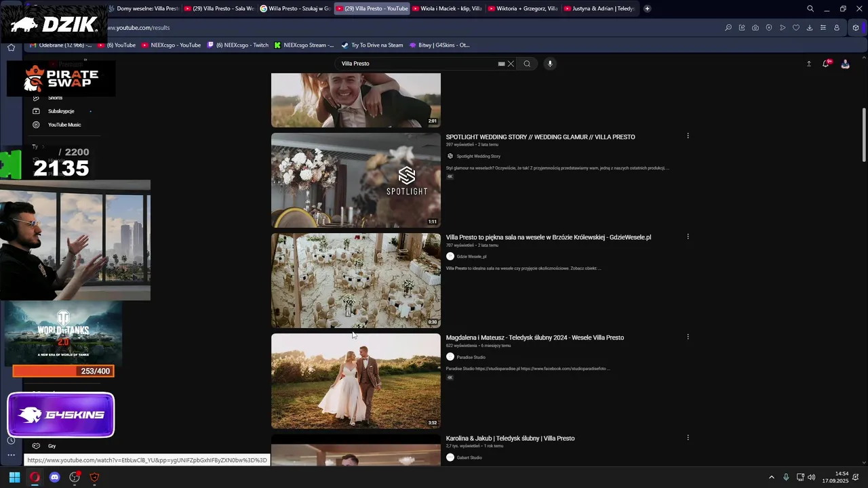Switch to the Villa Presto - Sala We tab
Screen dimensions: 868x488
tap(220, 9)
